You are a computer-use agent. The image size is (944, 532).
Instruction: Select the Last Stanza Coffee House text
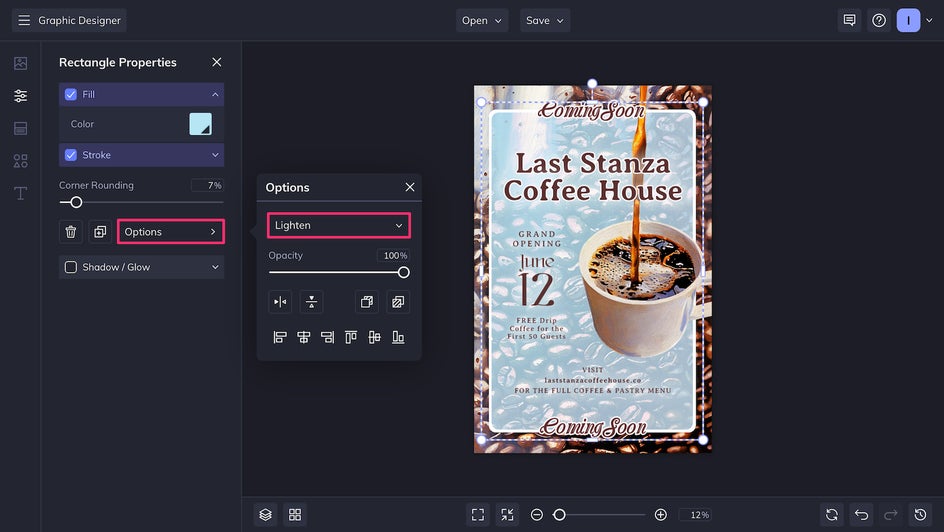(x=592, y=177)
